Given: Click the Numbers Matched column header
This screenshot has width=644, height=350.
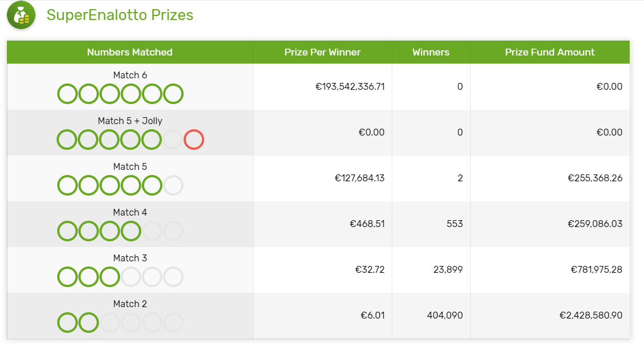Looking at the screenshot, I should point(130,52).
